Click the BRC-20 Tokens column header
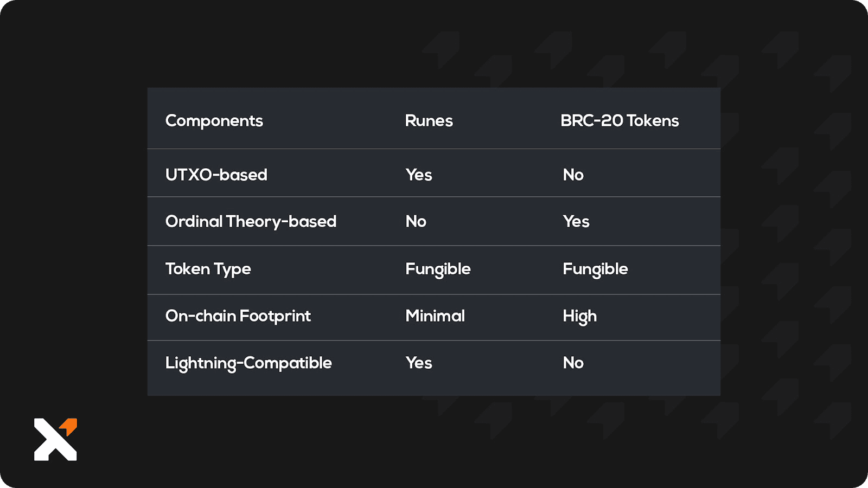This screenshot has width=868, height=488. point(620,120)
